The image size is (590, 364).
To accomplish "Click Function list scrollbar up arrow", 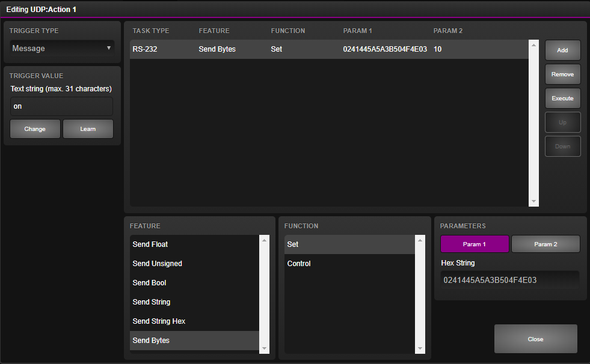I will (420, 240).
